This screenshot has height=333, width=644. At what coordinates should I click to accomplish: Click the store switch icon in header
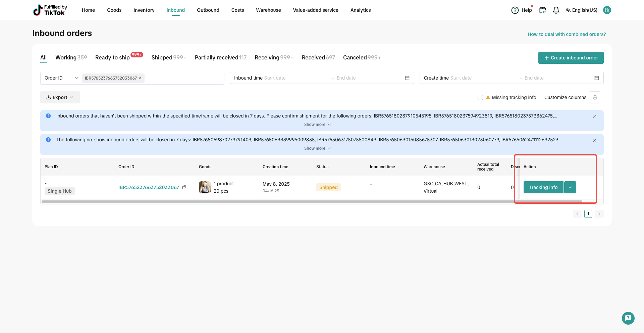tap(542, 10)
